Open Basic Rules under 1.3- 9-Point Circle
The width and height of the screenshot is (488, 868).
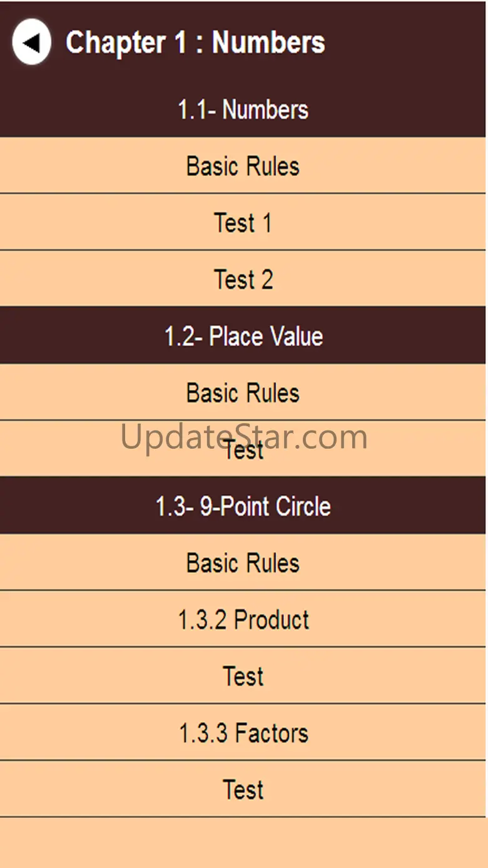pos(243,563)
